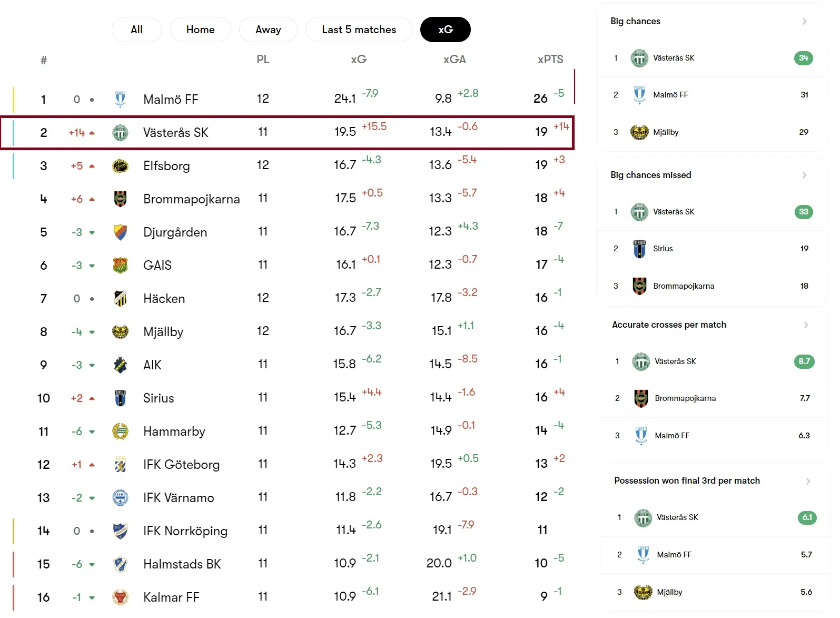Click the GAIS club crest
This screenshot has width=840, height=618.
[x=120, y=266]
